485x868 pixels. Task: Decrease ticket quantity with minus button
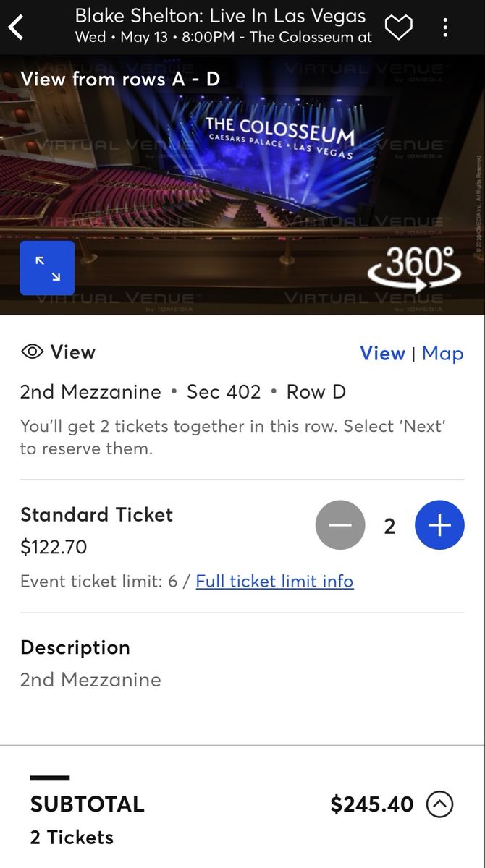pos(340,525)
